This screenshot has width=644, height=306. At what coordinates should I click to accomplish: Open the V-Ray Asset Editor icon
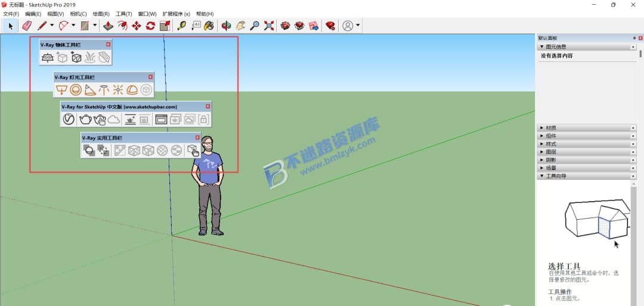coord(68,120)
